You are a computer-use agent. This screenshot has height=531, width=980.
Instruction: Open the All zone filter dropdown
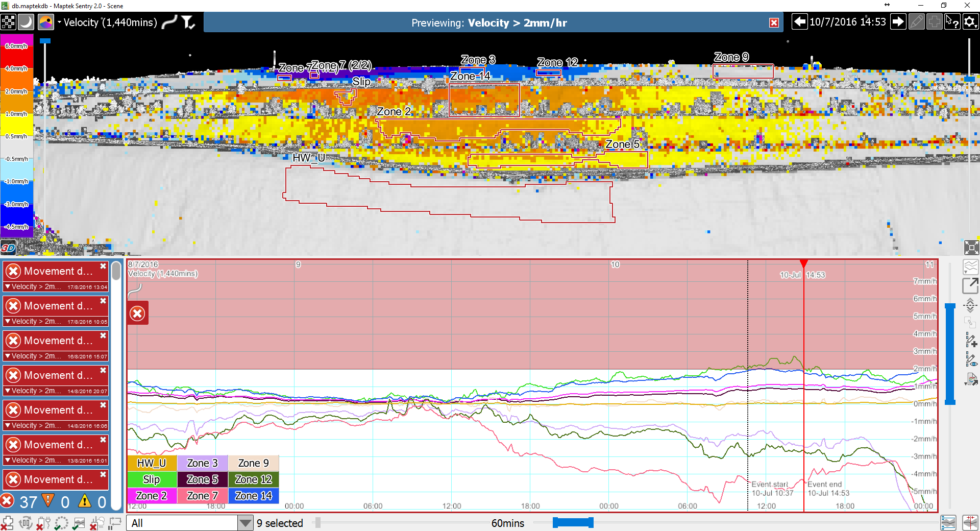pyautogui.click(x=189, y=523)
